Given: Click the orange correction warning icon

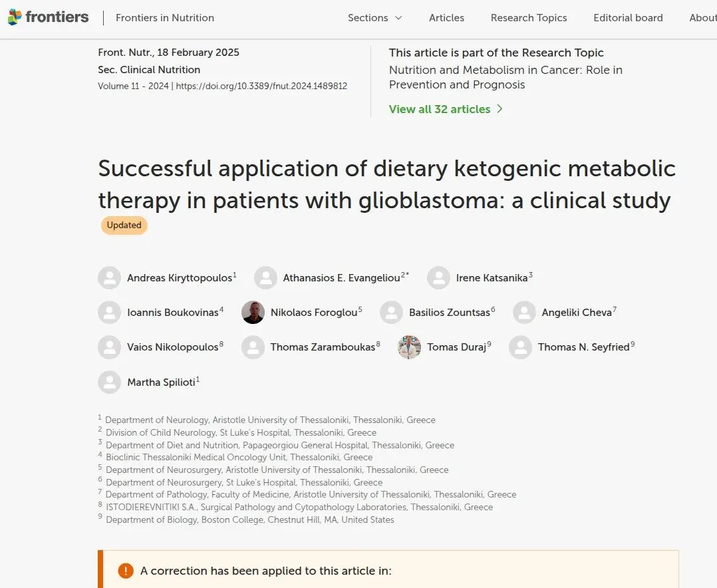Looking at the screenshot, I should pyautogui.click(x=126, y=571).
